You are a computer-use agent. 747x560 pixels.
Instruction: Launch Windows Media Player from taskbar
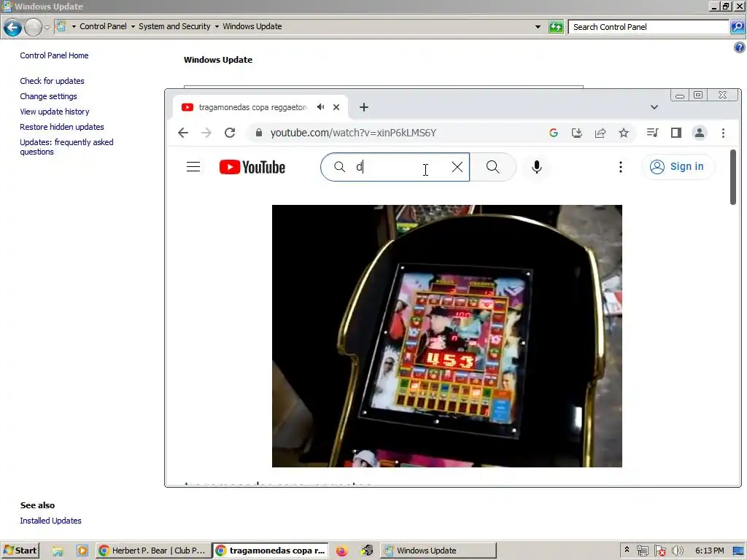pyautogui.click(x=82, y=551)
